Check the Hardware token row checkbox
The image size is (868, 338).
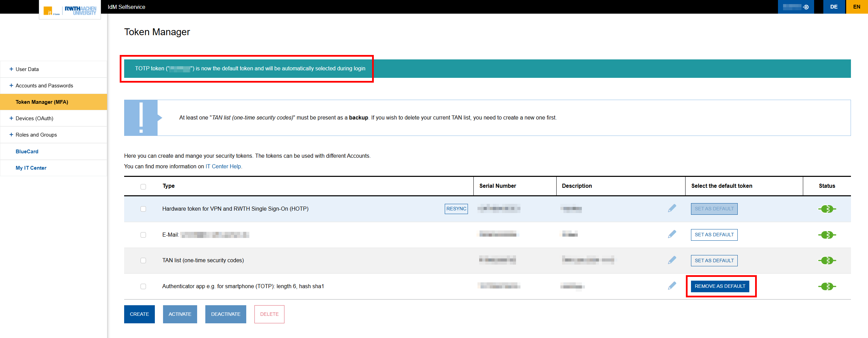pos(143,209)
